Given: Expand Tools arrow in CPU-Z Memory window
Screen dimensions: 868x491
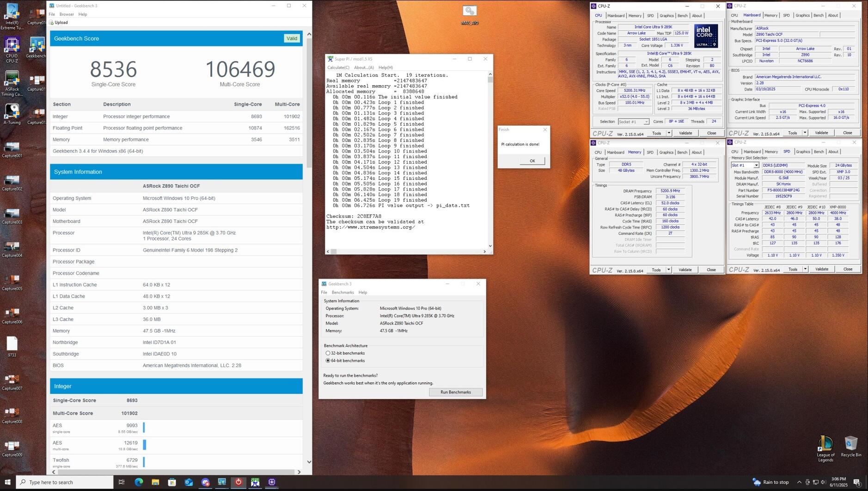Looking at the screenshot, I should point(668,270).
